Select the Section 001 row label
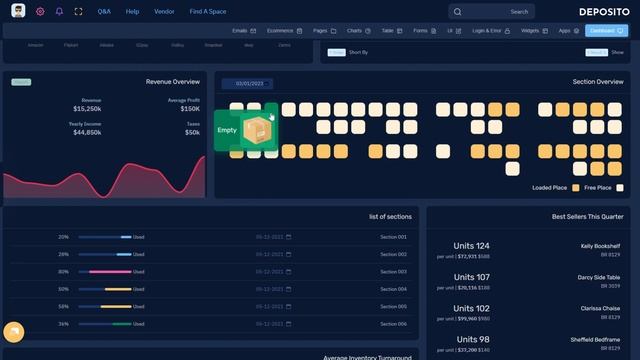Image resolution: width=640 pixels, height=360 pixels. (x=393, y=237)
